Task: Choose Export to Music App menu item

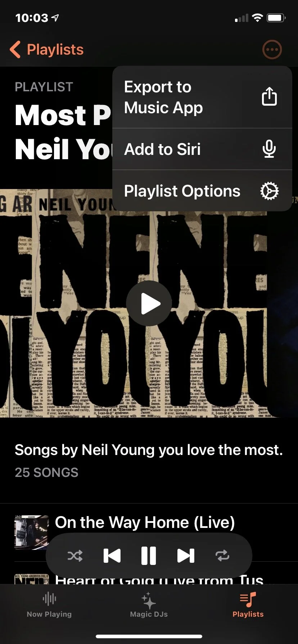Action: click(202, 97)
